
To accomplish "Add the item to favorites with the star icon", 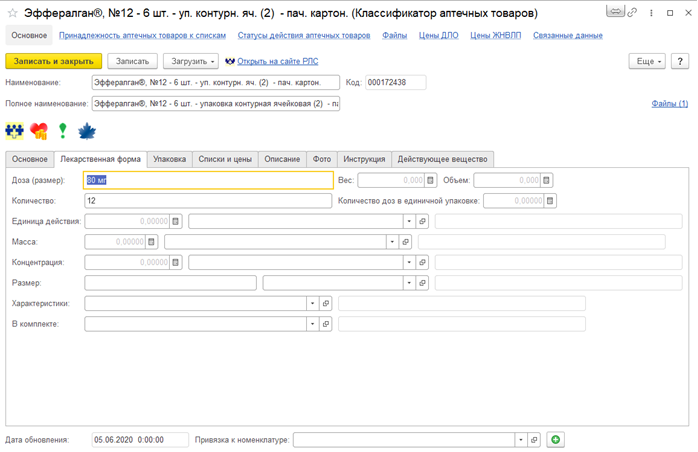I will point(12,13).
